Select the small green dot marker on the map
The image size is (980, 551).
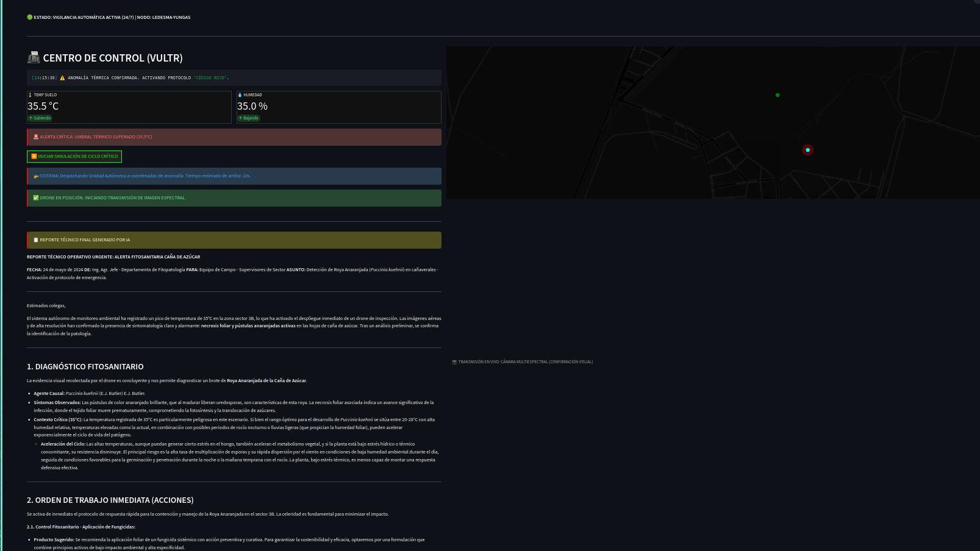coord(778,95)
